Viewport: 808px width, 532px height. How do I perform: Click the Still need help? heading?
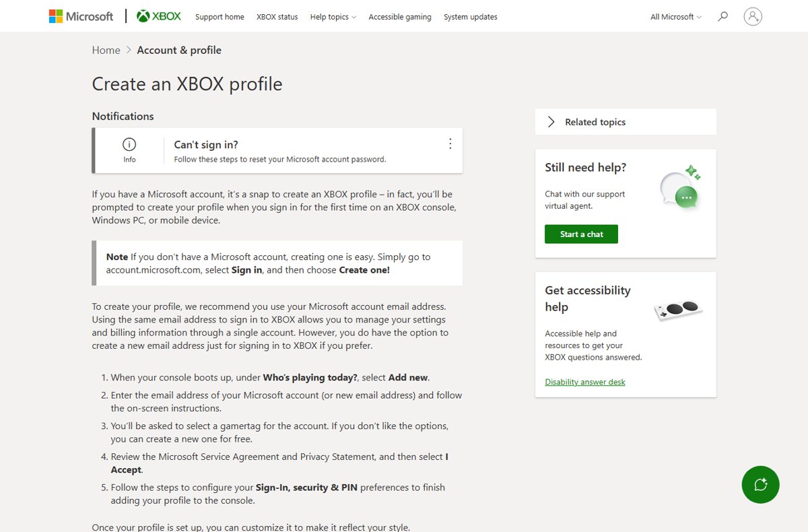coord(585,167)
